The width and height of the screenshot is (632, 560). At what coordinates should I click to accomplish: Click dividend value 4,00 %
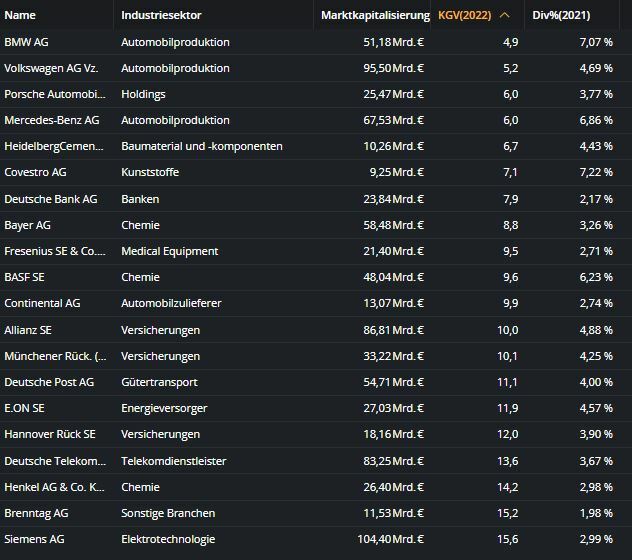[x=596, y=382]
